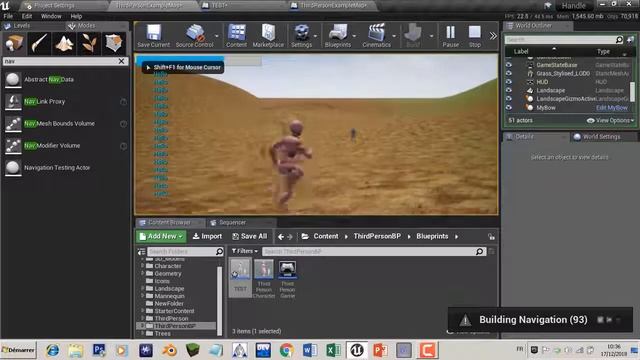The height and width of the screenshot is (360, 640).
Task: Click Save All button
Action: [249, 236]
